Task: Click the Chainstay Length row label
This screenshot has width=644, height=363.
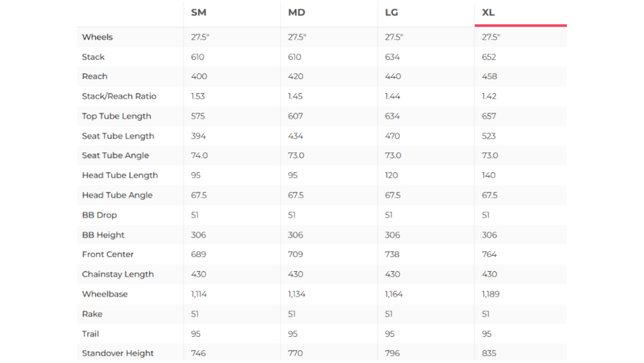Action: [x=118, y=274]
